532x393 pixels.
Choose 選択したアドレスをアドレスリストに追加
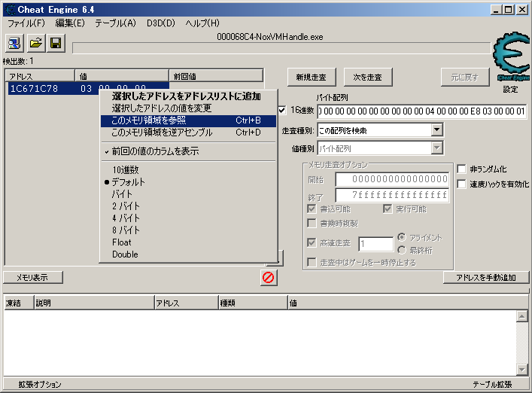point(188,96)
